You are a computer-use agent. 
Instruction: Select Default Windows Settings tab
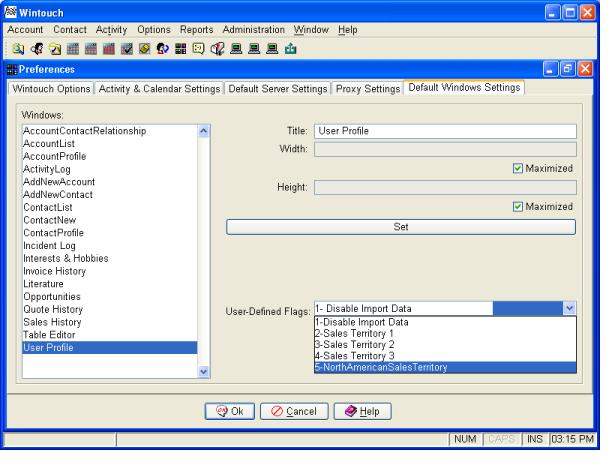click(464, 87)
